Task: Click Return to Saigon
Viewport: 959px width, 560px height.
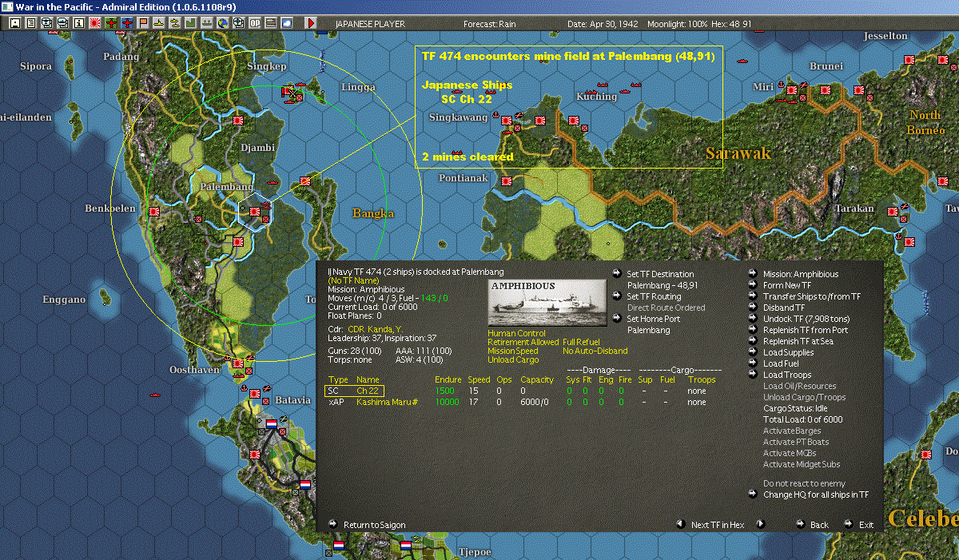Action: 374,525
